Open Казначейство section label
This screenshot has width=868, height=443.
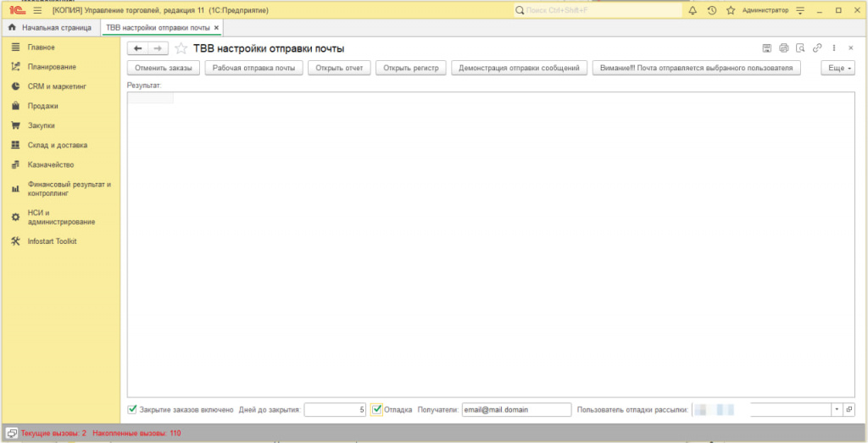click(x=50, y=164)
